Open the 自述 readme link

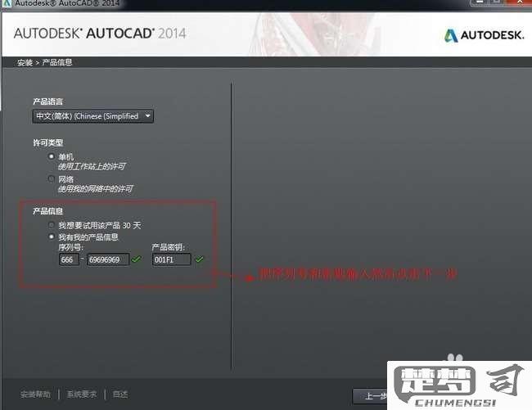tap(120, 394)
